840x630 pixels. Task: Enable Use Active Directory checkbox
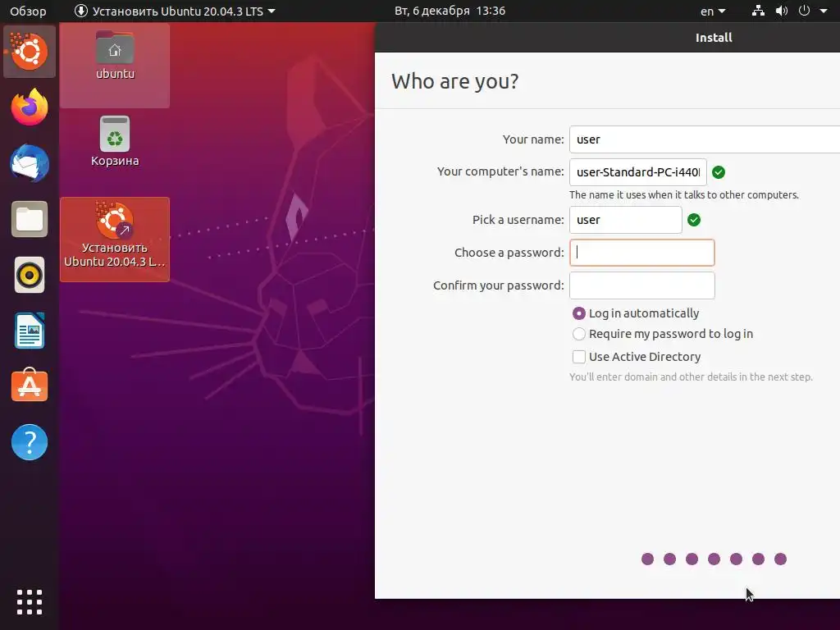click(x=637, y=357)
